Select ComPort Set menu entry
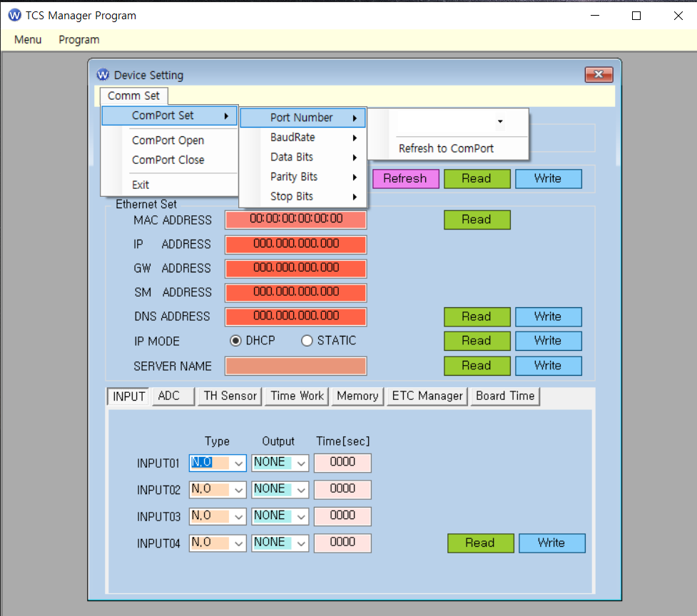The height and width of the screenshot is (616, 697). tap(169, 115)
